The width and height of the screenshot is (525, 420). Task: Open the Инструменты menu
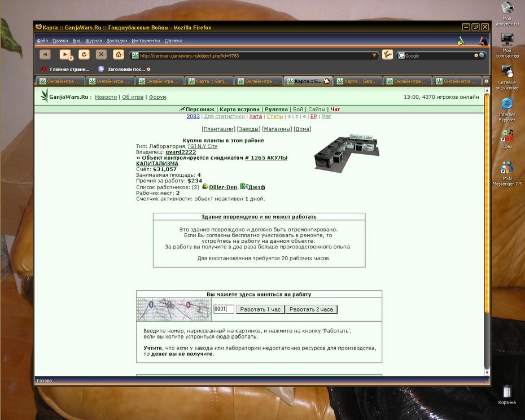coord(146,41)
